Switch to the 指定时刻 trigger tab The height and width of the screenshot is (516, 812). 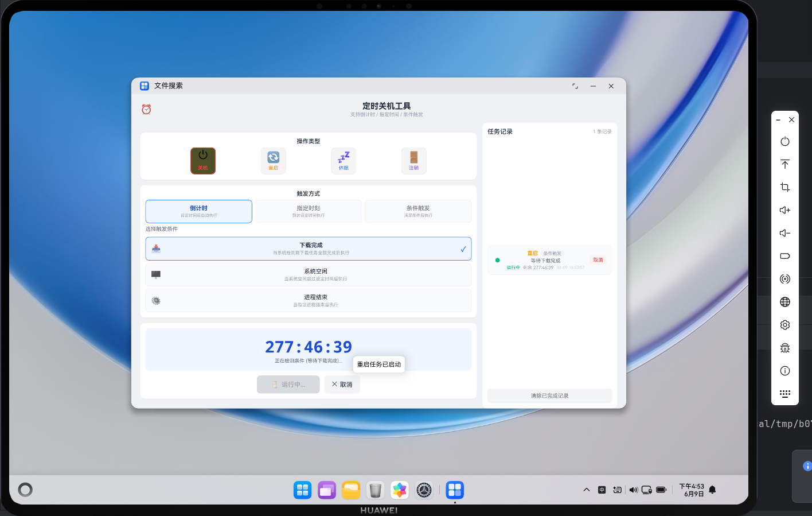(x=309, y=211)
